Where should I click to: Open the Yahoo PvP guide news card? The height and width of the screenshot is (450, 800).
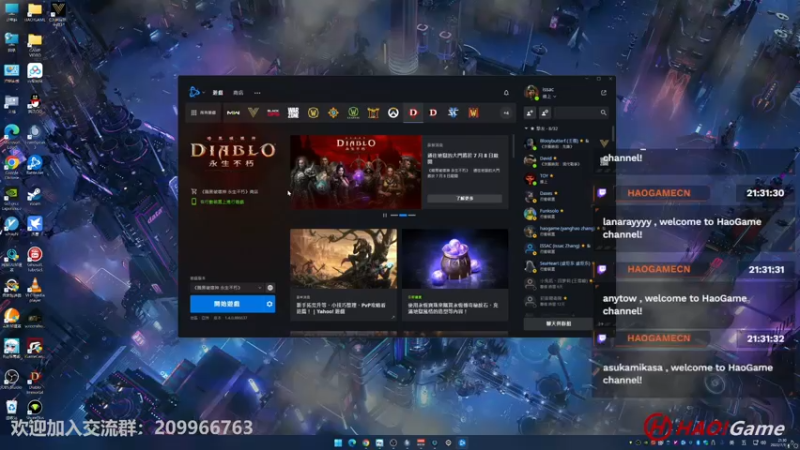(343, 274)
